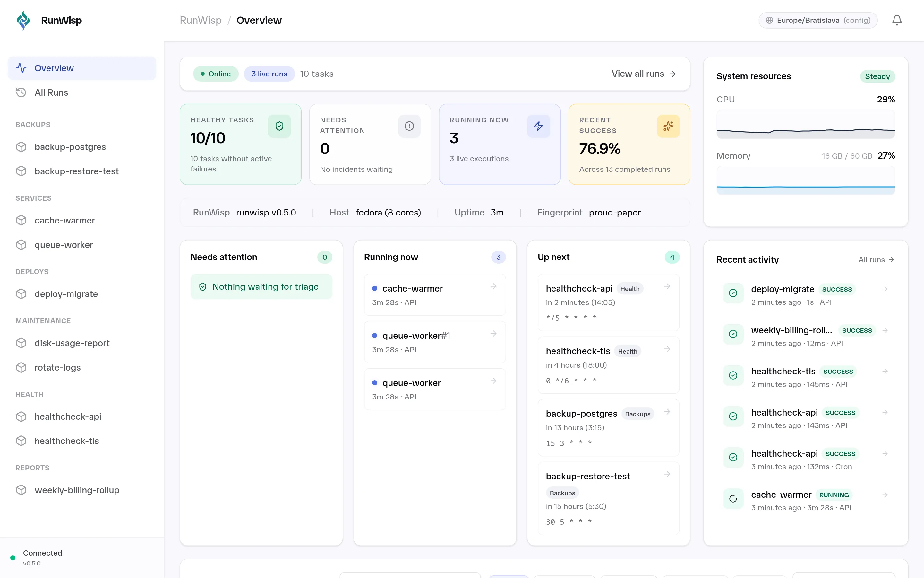This screenshot has height=578, width=924.
Task: Click the cron expression */5 * * * *
Action: [x=571, y=318]
